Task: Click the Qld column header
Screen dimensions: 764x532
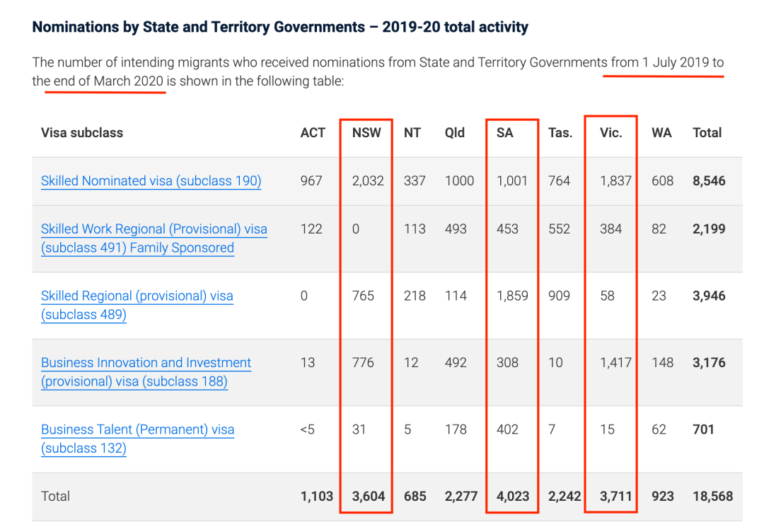Action: point(455,132)
